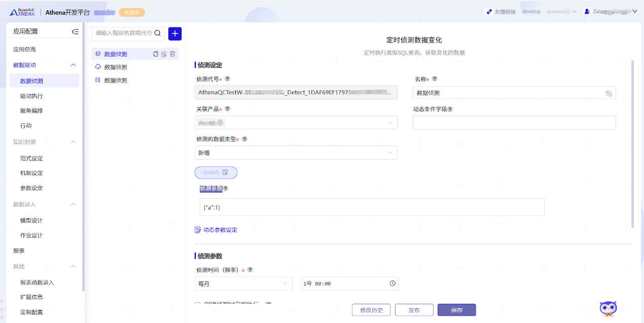644x323 pixels.
Task: Click the 保存 button
Action: click(x=456, y=310)
